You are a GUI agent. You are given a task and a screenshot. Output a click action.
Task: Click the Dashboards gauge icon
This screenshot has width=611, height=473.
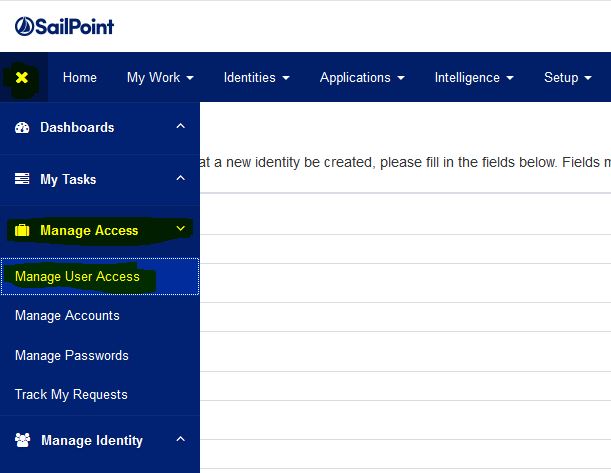(x=22, y=128)
